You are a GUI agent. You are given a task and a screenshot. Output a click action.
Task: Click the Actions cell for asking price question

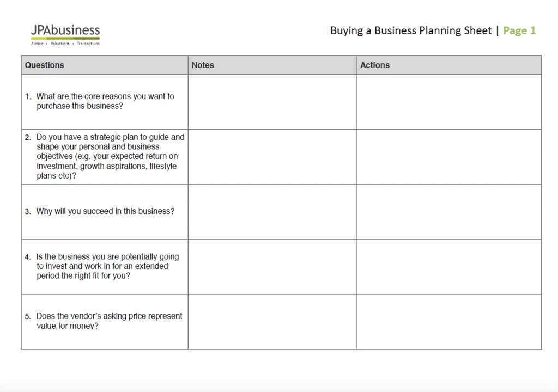coord(449,322)
